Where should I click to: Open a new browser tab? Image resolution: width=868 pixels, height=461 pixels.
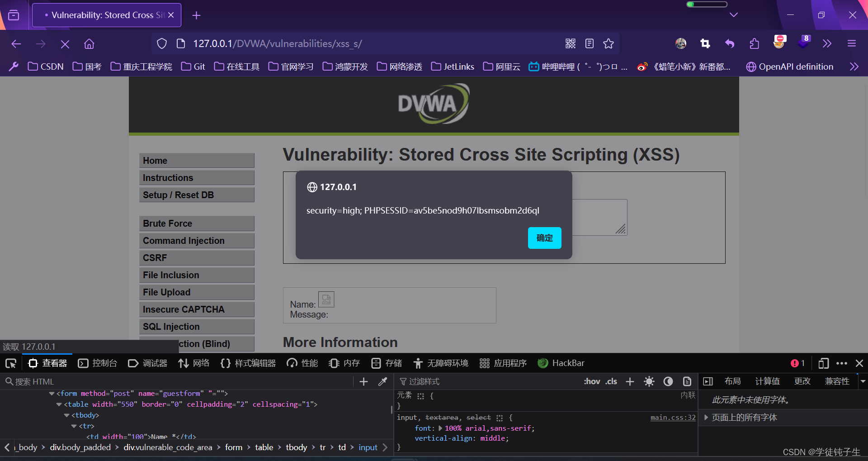[196, 15]
